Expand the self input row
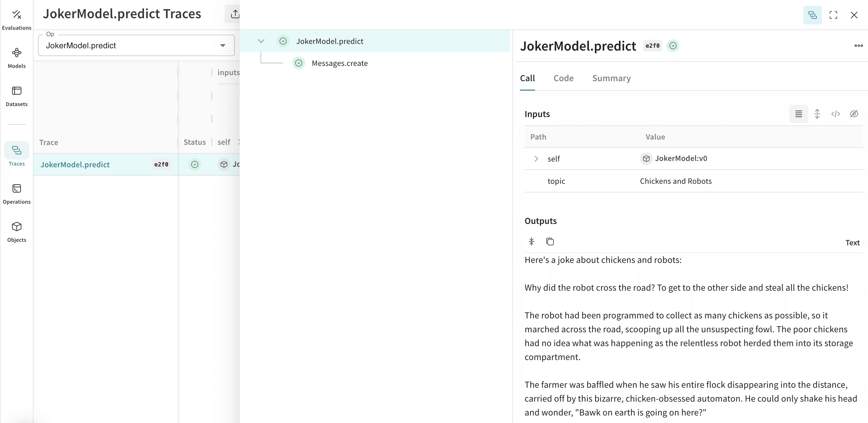 536,159
